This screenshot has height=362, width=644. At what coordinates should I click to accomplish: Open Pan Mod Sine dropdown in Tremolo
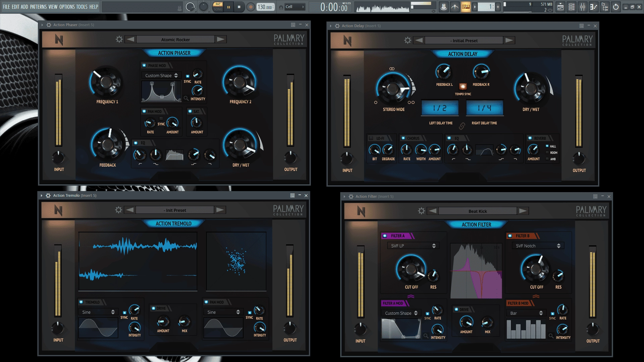(223, 312)
